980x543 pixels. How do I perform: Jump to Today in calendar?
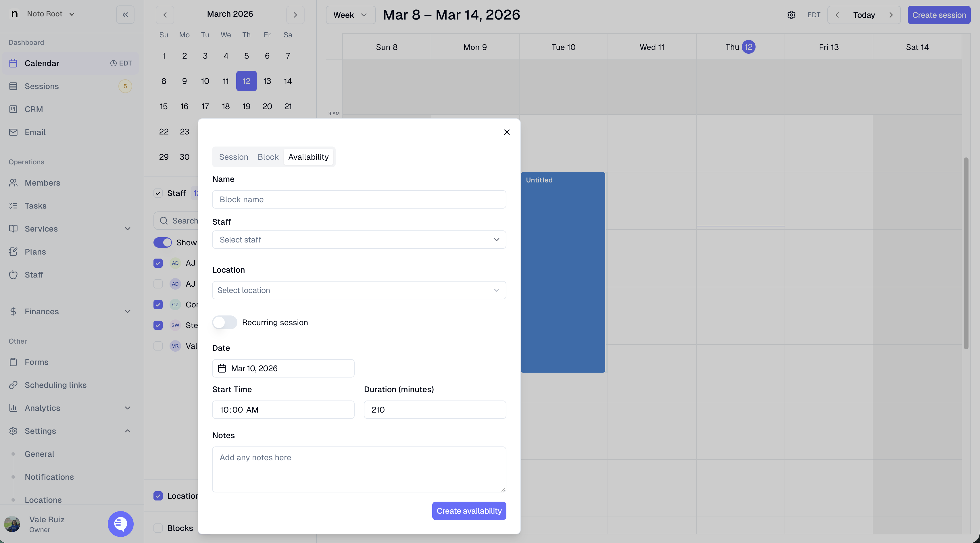[x=864, y=15]
